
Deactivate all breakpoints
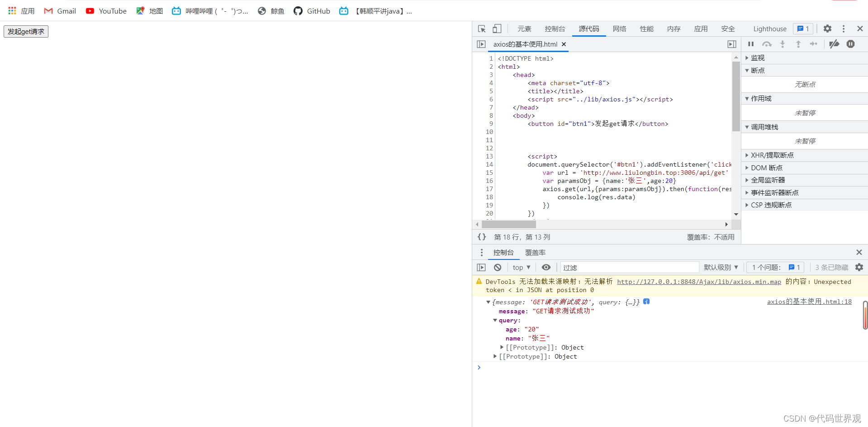pos(834,44)
